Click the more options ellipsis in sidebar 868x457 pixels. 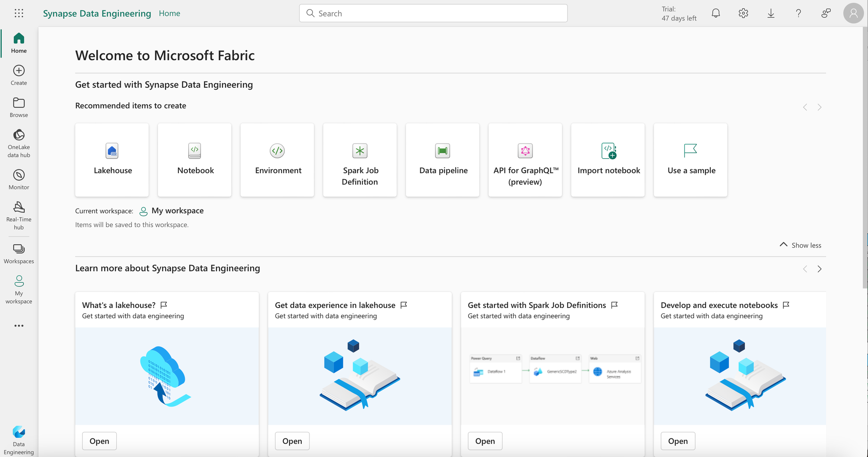pos(19,326)
